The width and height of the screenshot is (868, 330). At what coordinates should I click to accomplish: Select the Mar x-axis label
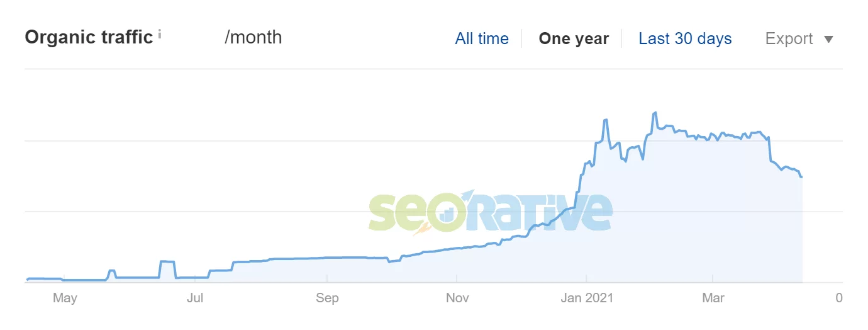[713, 298]
